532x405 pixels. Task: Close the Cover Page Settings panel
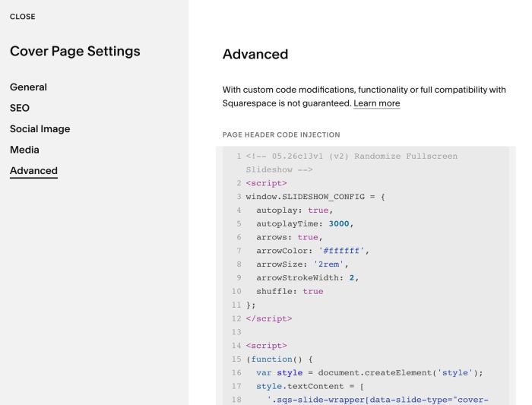click(22, 17)
